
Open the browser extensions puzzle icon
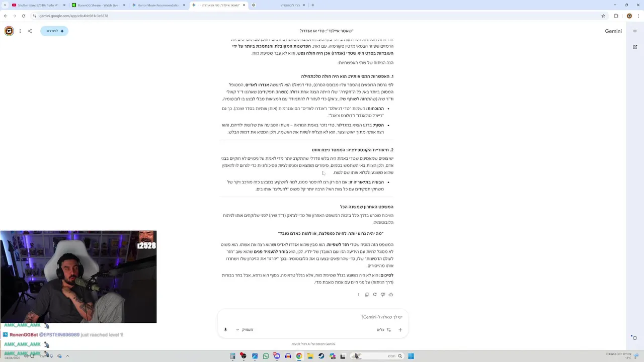616,16
